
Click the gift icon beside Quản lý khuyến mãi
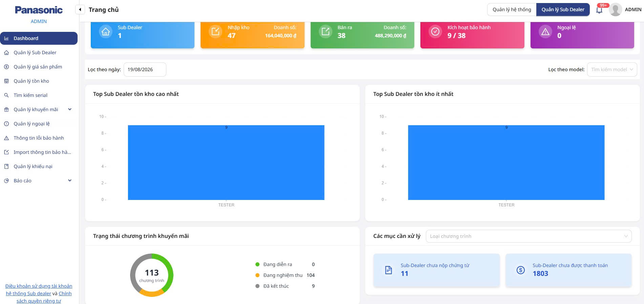click(6, 109)
